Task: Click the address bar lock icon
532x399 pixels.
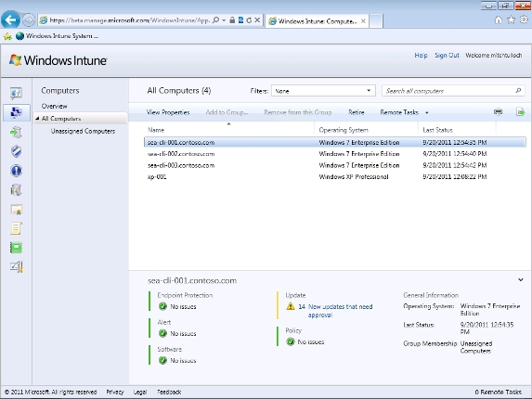Action: [232, 20]
